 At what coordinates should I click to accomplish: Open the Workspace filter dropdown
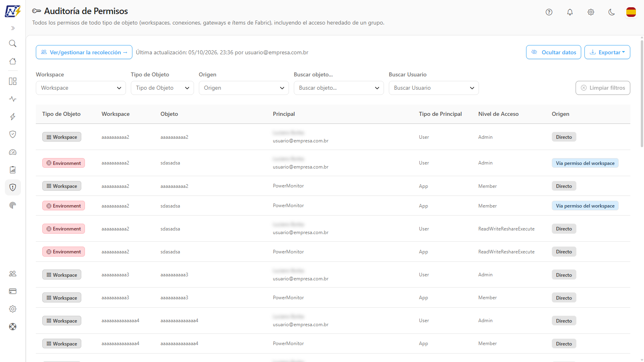click(81, 88)
